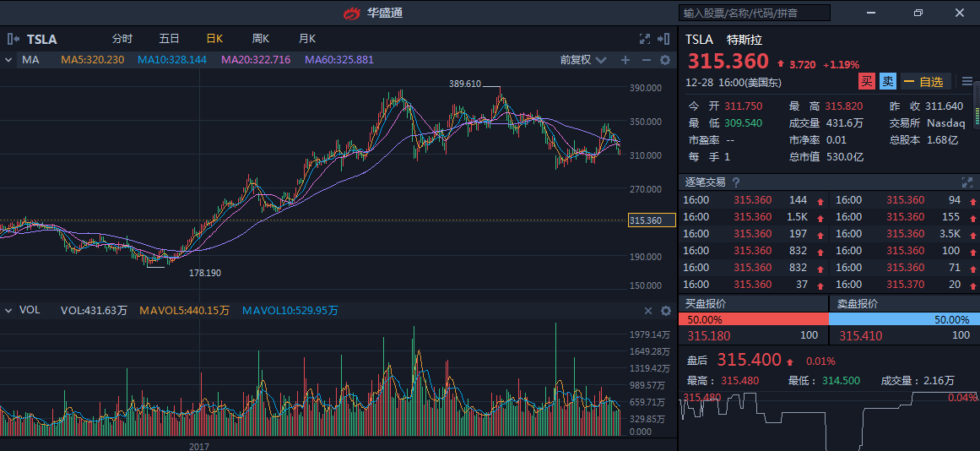This screenshot has height=451, width=980.
Task: Switch to the 分时 chart tab
Action: (122, 39)
